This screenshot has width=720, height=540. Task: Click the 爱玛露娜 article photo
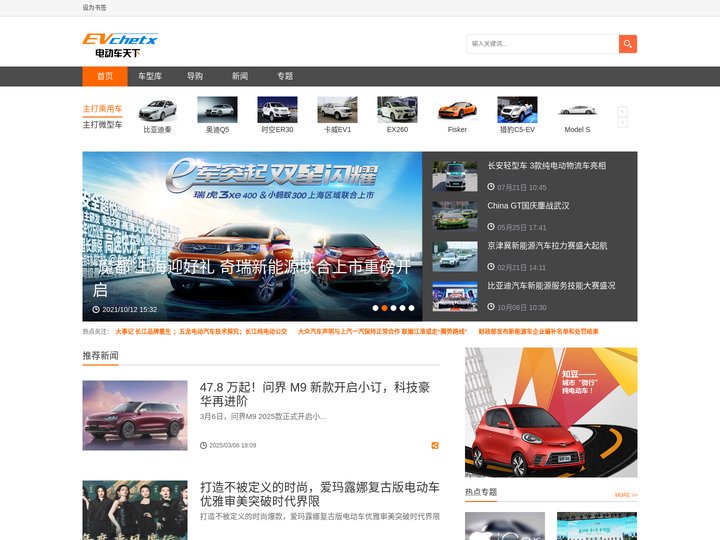pos(135,510)
